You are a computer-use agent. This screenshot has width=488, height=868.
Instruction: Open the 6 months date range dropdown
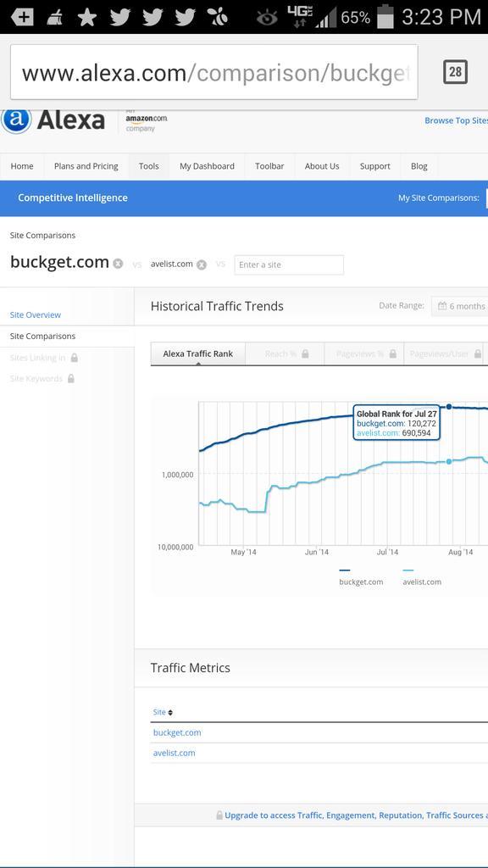(x=460, y=306)
